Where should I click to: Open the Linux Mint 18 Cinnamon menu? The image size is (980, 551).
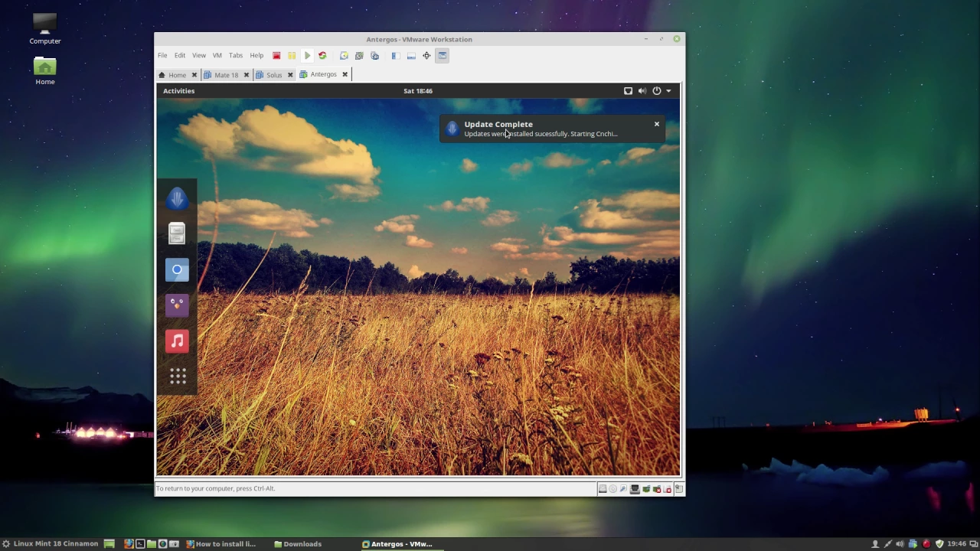[x=50, y=544]
